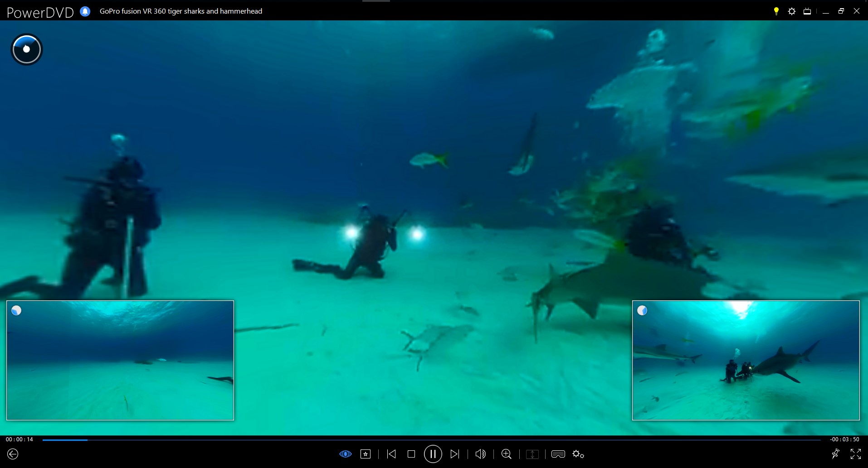Open TrueTheater enhancements via lightbulb icon

777,11
